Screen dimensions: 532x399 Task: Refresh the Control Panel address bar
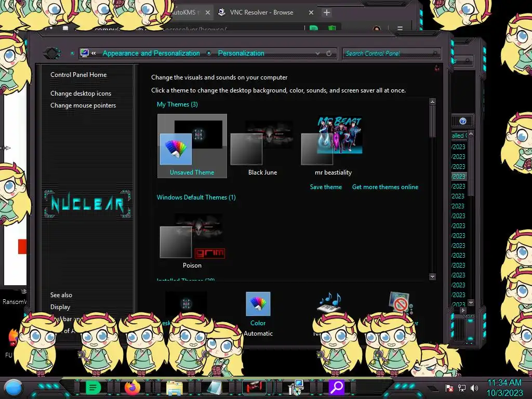pos(329,54)
